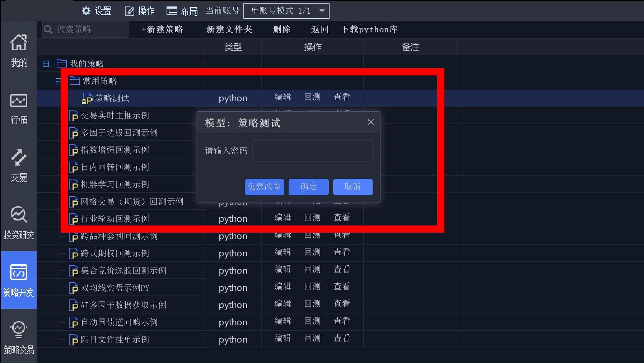Open the 操作 menu
Screen dimensions: 644x363
click(139, 11)
